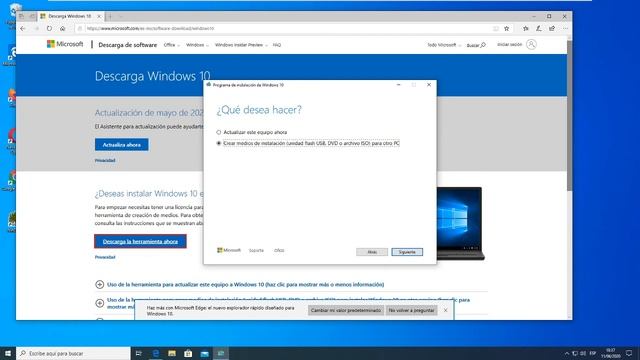Click the set tabs aside icon

(x=32, y=16)
